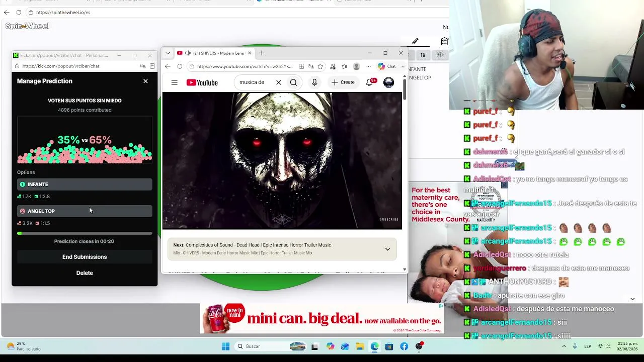Open Windows Start menu
644x362 pixels.
tap(225, 346)
